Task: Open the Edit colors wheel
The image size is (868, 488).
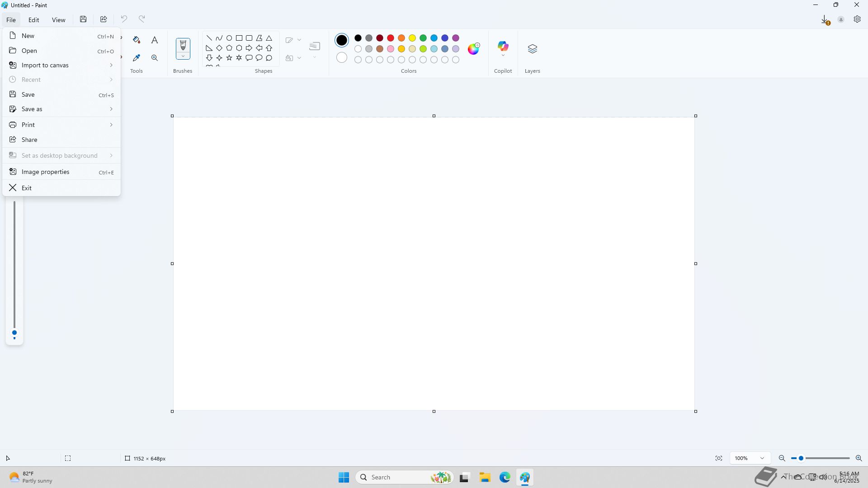Action: click(x=473, y=49)
